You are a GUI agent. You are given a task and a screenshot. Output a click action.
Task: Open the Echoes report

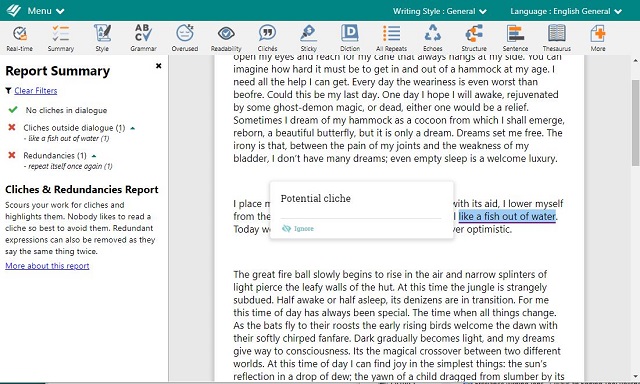(x=433, y=38)
